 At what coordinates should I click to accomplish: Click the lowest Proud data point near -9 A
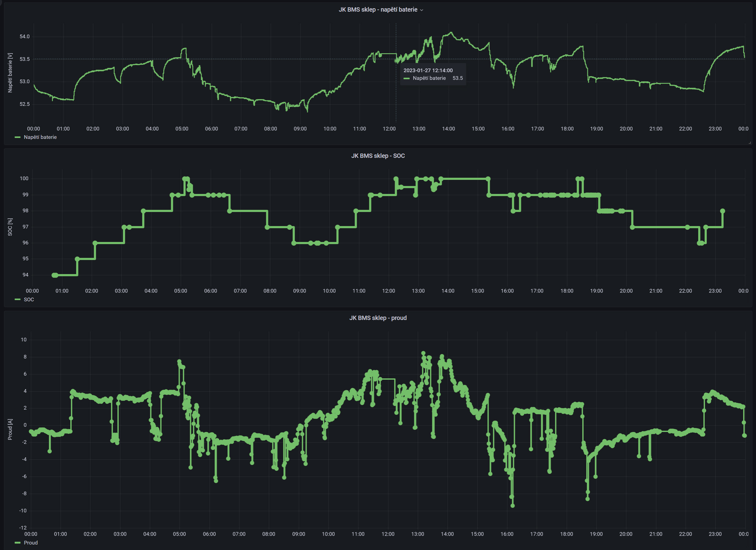513,506
